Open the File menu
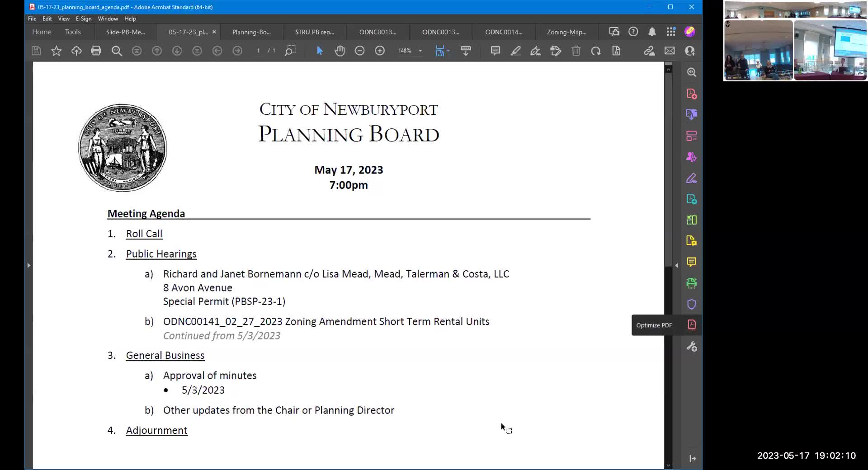 (32, 19)
